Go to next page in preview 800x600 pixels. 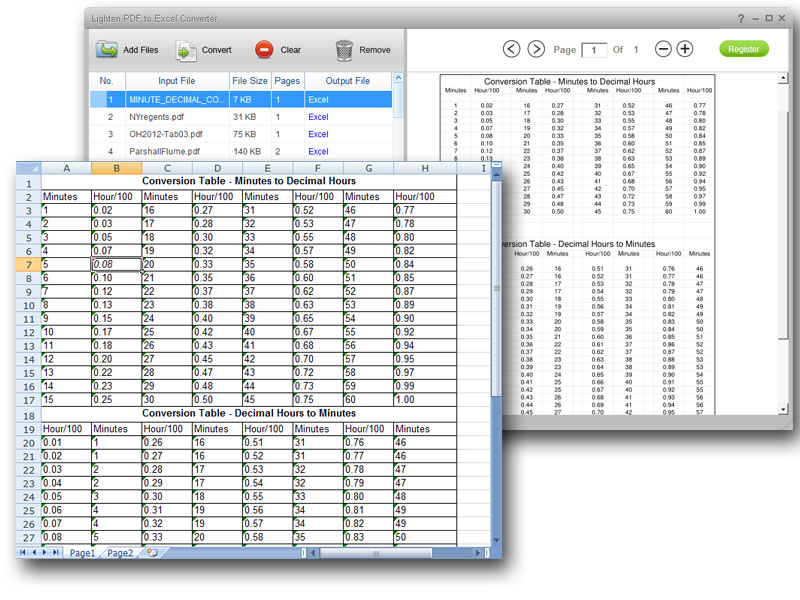tap(536, 49)
